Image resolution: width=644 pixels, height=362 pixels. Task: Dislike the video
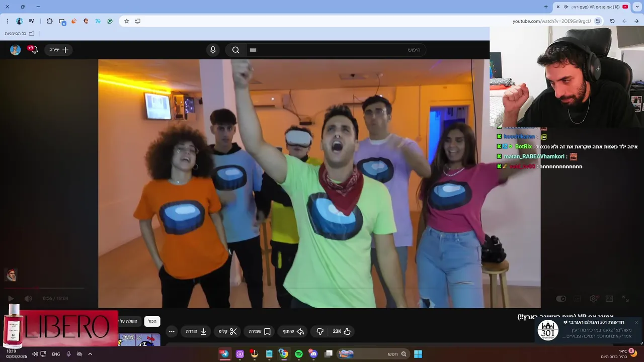point(320,331)
